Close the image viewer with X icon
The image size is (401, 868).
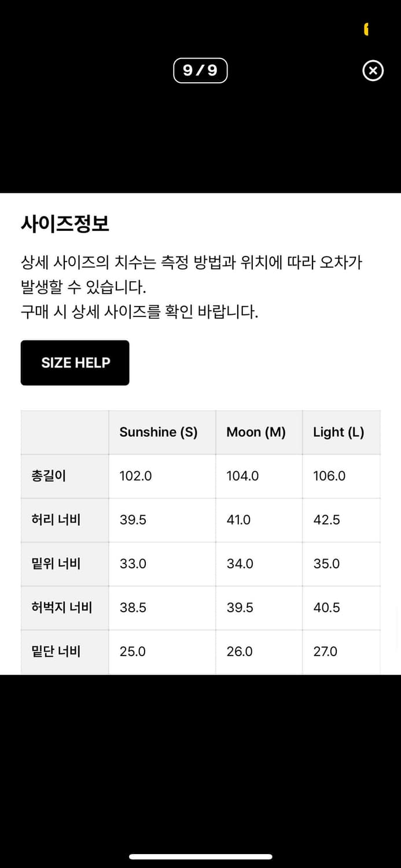point(373,71)
